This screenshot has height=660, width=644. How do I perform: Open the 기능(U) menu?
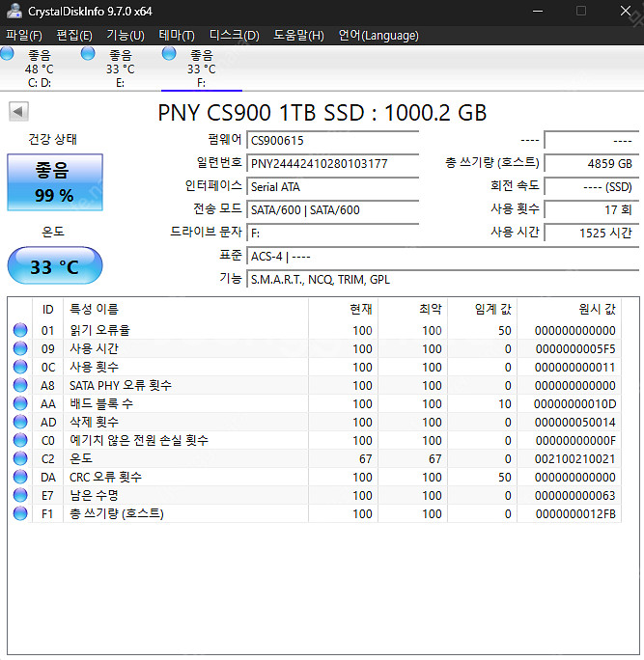tap(126, 36)
